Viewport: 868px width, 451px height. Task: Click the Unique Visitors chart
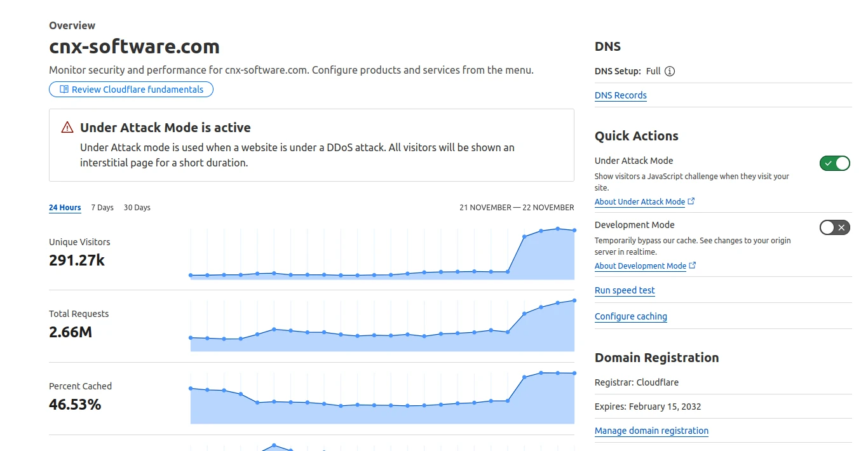point(382,253)
